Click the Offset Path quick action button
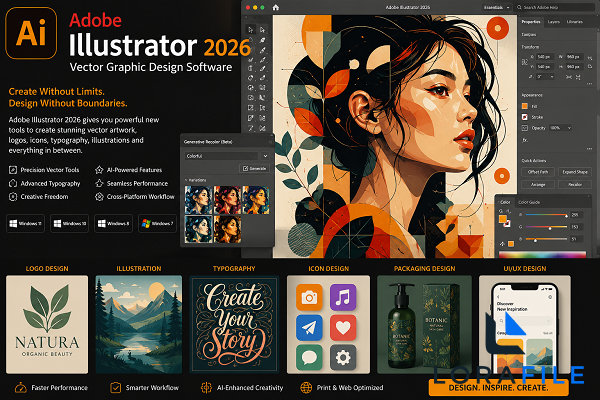The width and height of the screenshot is (600, 400). click(x=538, y=172)
